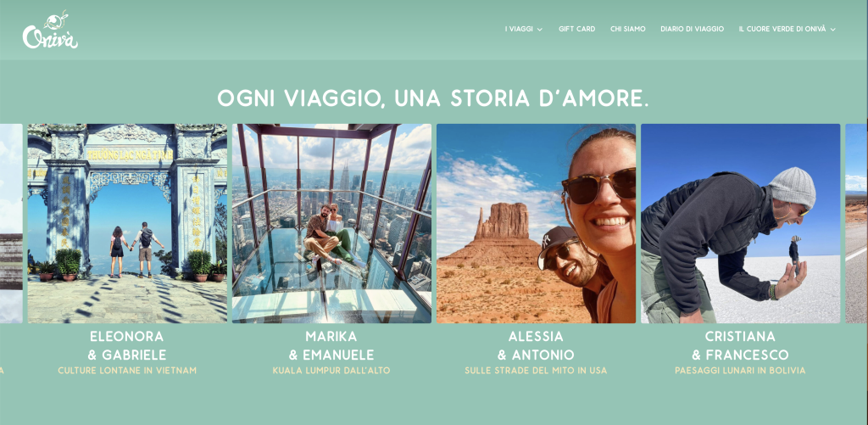The image size is (868, 425).
Task: Open the Monument Valley selfie photo
Action: pos(536,223)
